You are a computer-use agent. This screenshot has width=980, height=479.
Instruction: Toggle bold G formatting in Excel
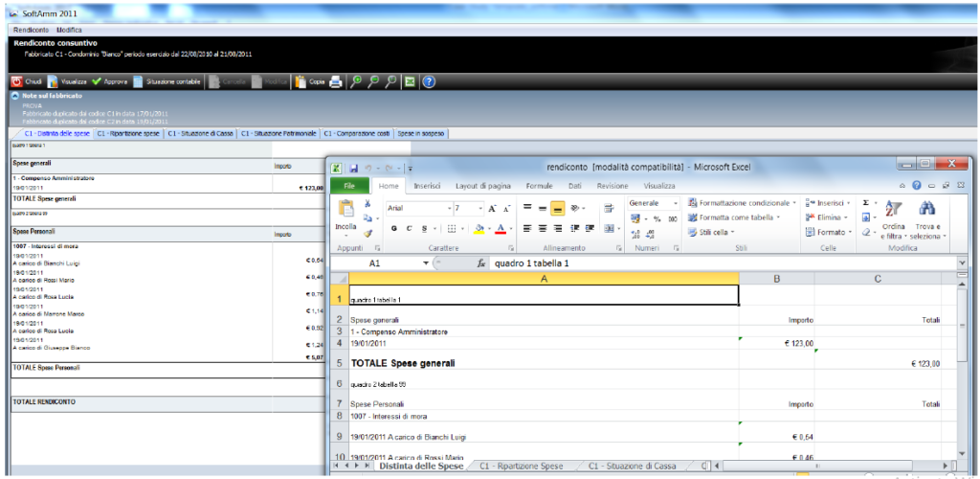tap(394, 228)
